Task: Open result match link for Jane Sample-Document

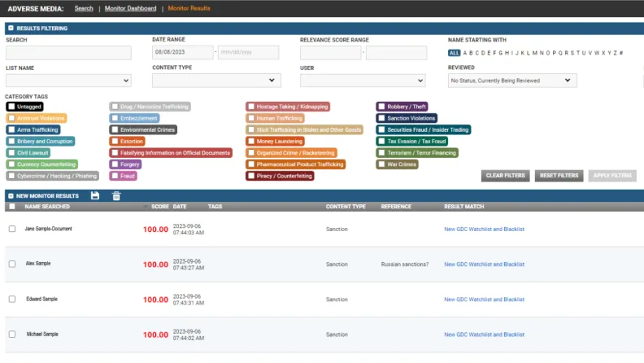Action: [484, 230]
